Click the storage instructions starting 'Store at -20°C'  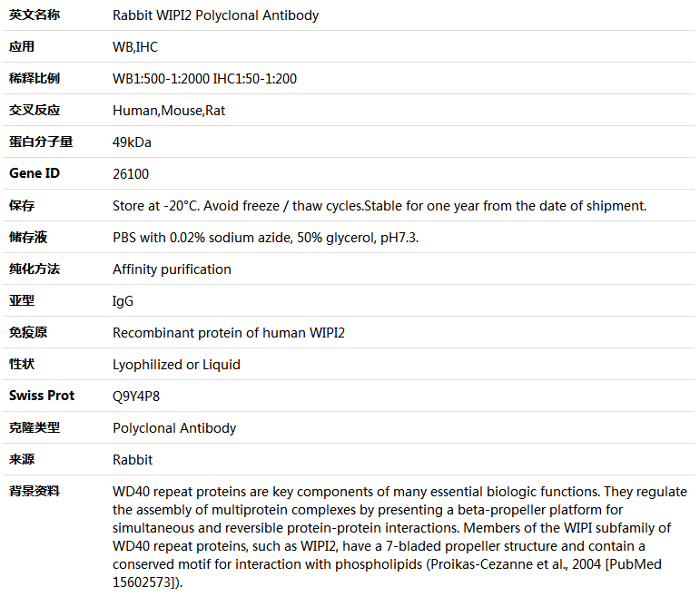pos(380,206)
